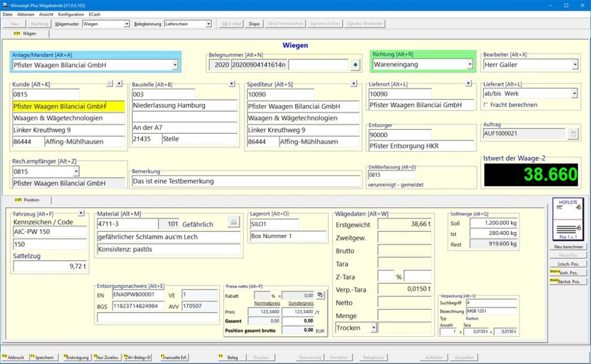Click the Neu berechnen button

[x=568, y=247]
